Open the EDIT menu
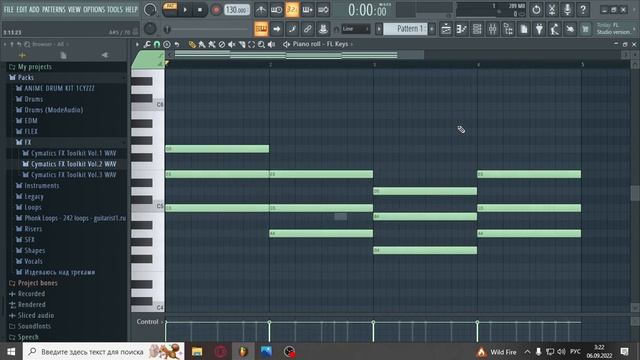Viewport: 640px width, 360px height. [22, 9]
